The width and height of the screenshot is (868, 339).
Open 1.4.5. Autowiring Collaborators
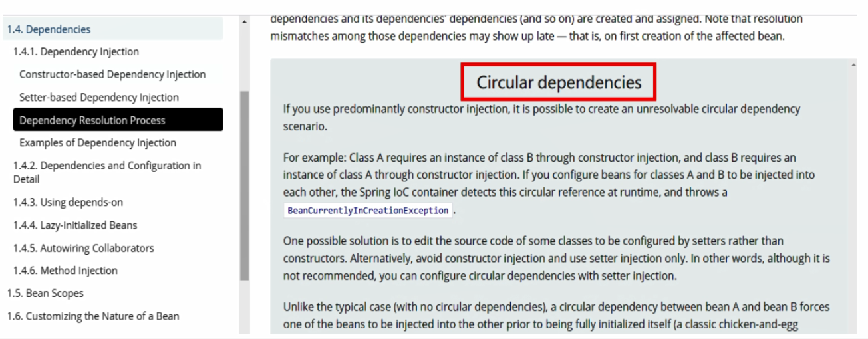tap(83, 248)
